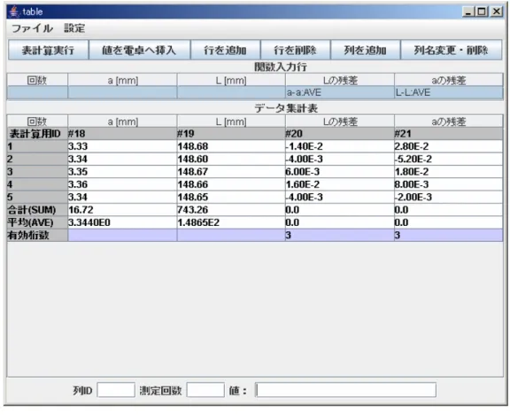Click the 列を追加 button
510x420 pixels.
pos(366,51)
